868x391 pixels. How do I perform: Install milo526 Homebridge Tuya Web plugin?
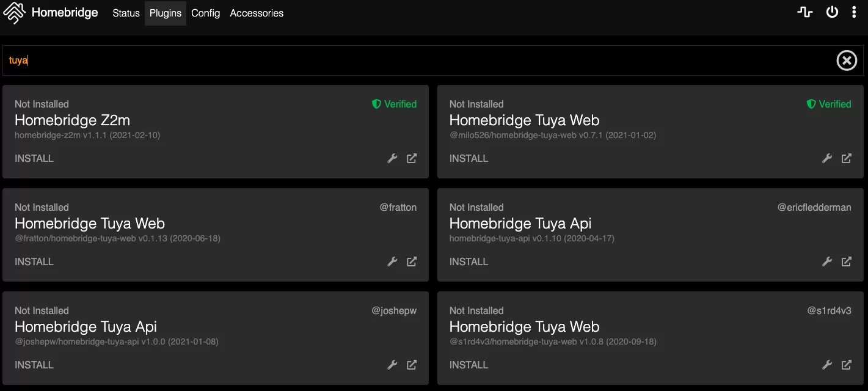(469, 158)
